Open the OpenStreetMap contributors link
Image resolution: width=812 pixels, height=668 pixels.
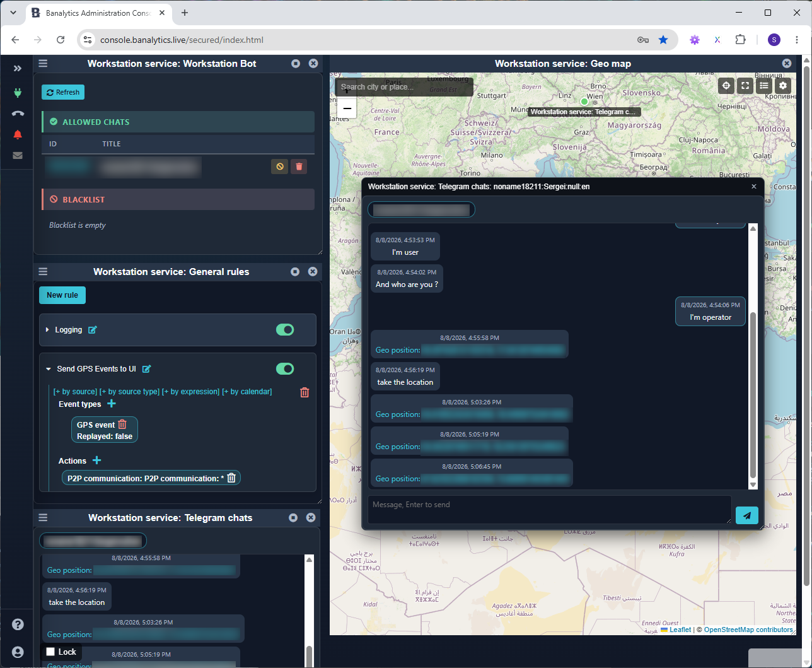tap(748, 630)
